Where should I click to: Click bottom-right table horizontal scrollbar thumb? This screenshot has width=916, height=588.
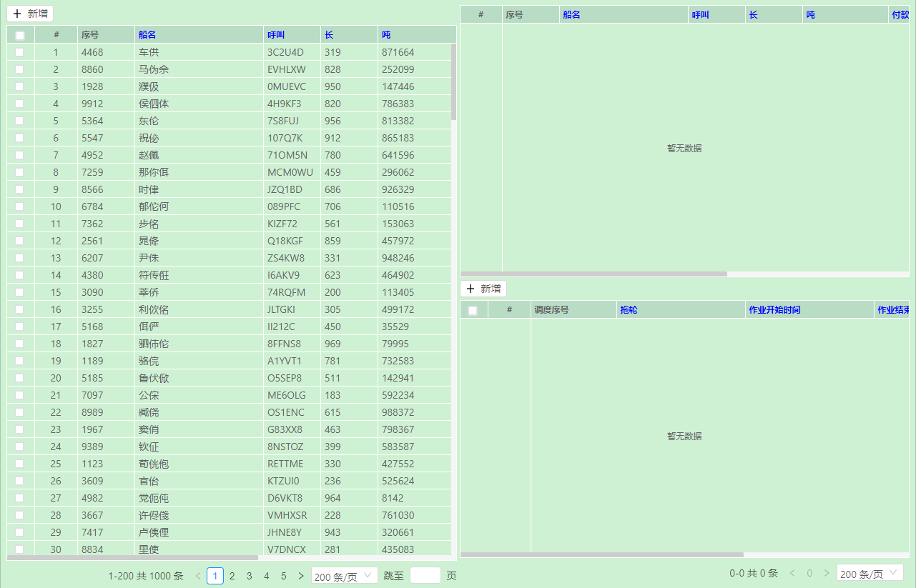click(602, 554)
